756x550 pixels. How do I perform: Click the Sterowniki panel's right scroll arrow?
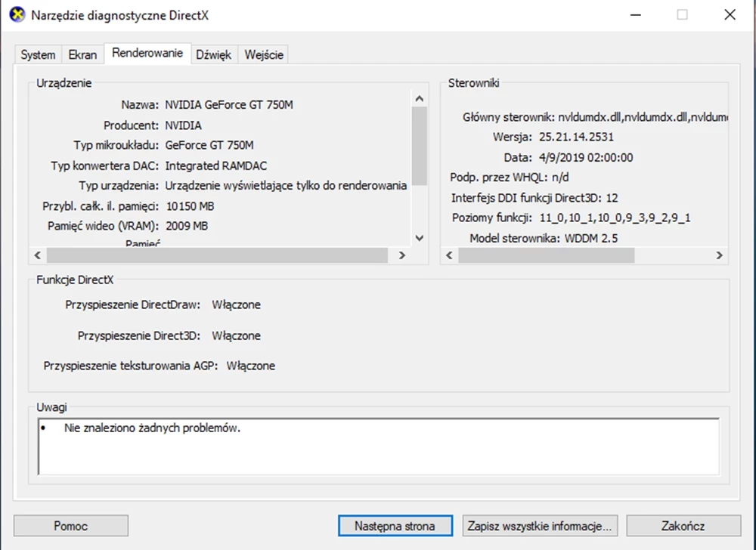(x=720, y=255)
